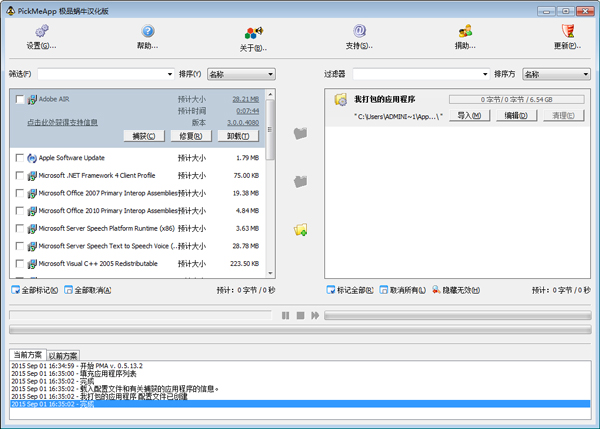600x429 pixels.
Task: Open Settings (设置) gear icon
Action: pos(42,31)
